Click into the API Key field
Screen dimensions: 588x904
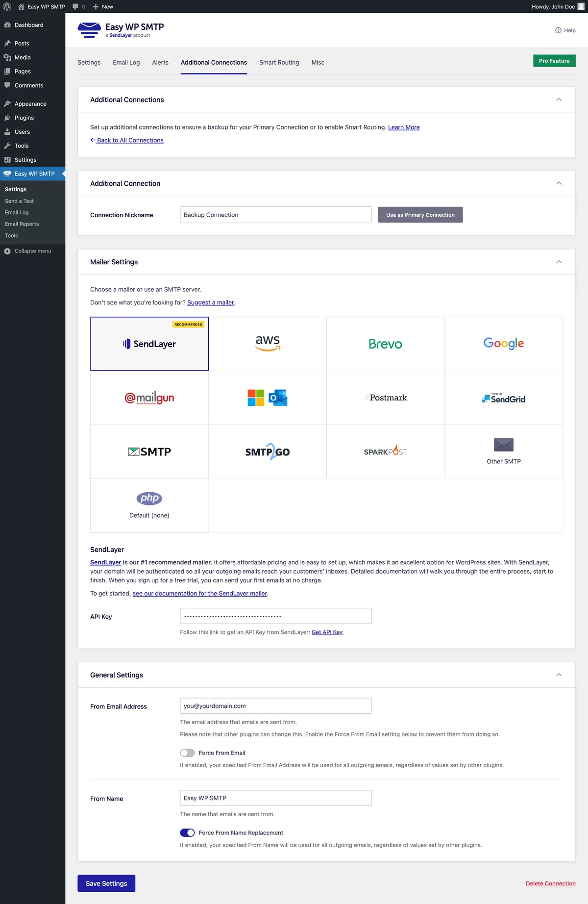point(276,616)
